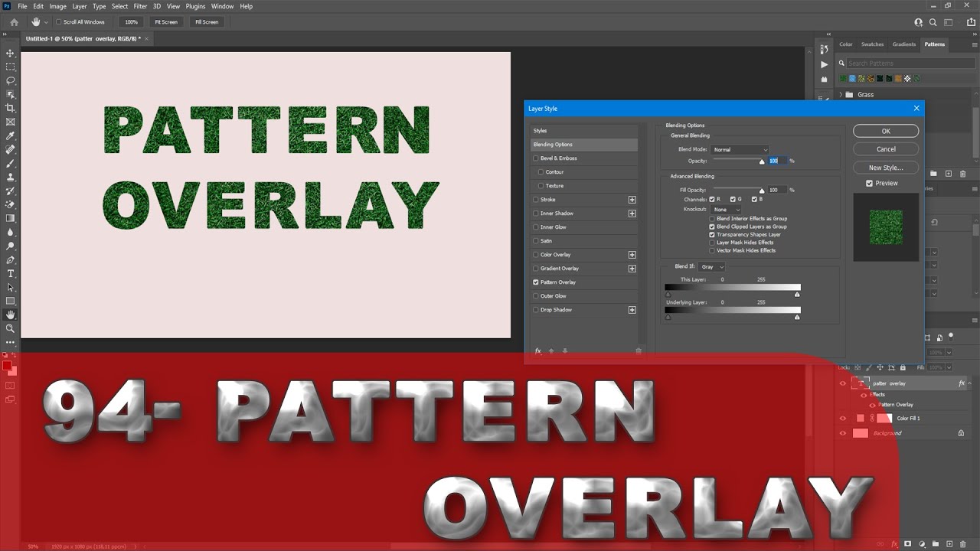The height and width of the screenshot is (551, 980).
Task: Select the Gradient tool
Action: point(11,218)
